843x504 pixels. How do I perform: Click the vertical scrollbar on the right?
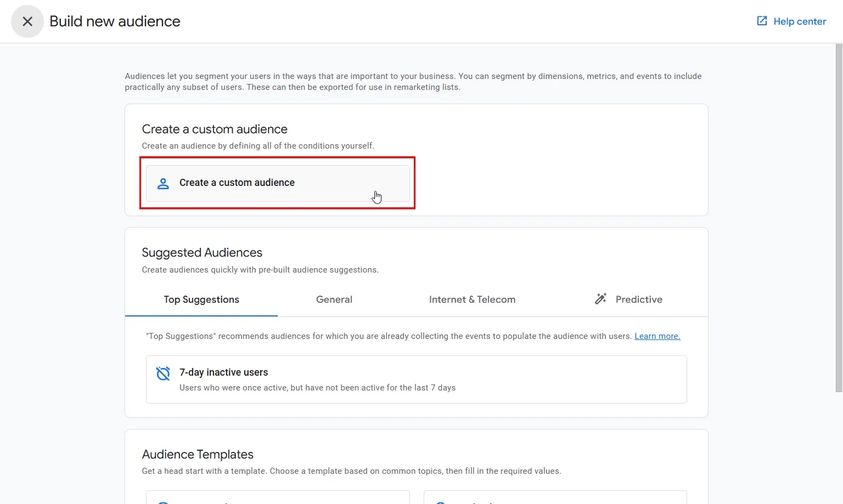pos(839,218)
